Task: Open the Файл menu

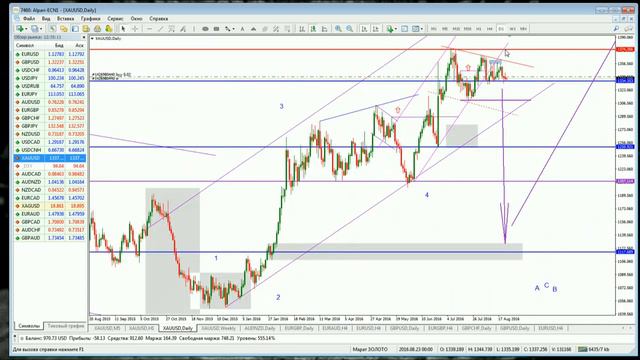Action: point(29,19)
